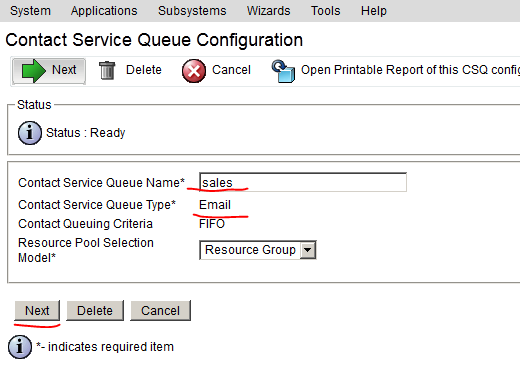This screenshot has height=366, width=520.
Task: Click the bottom Next button
Action: tap(37, 311)
